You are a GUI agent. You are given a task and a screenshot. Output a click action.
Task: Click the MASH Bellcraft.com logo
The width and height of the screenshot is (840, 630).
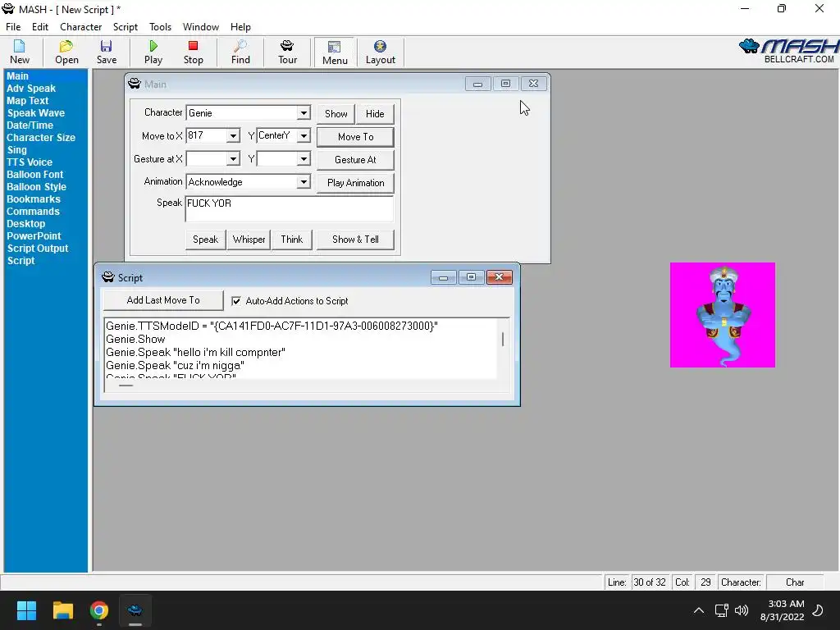788,51
